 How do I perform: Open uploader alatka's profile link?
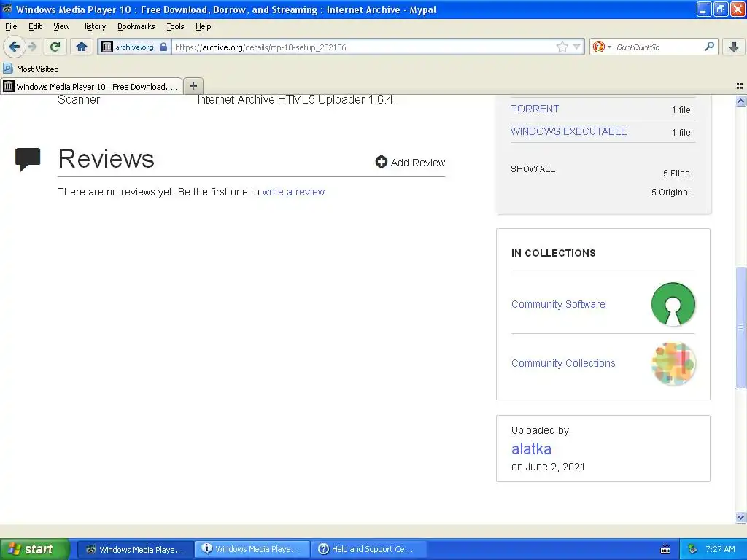point(531,448)
